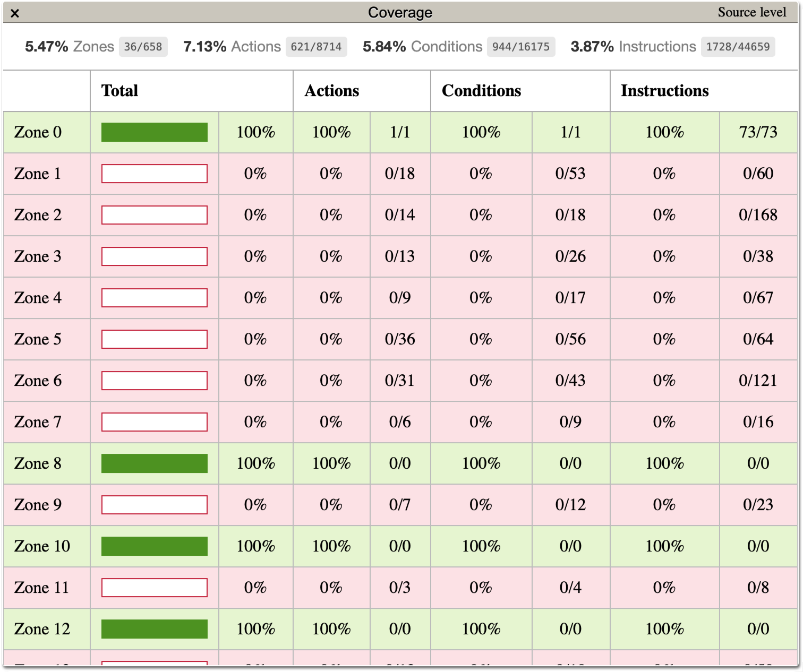Image resolution: width=803 pixels, height=672 pixels.
Task: Open the Zone 2 row label
Action: coord(38,215)
